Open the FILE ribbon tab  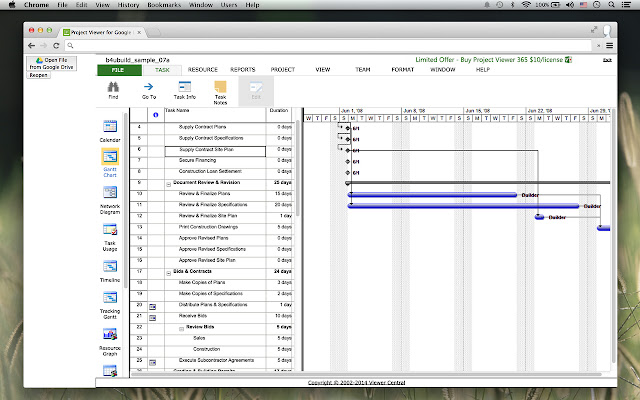[x=118, y=70]
